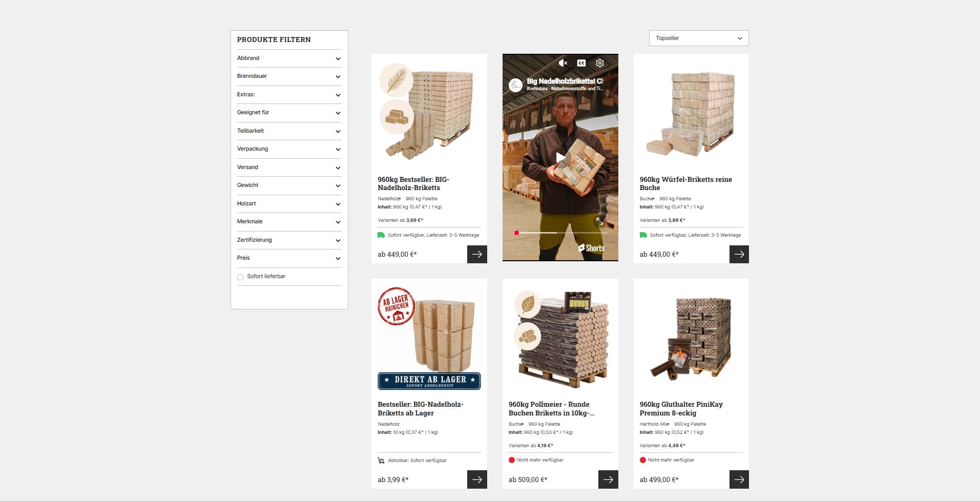
Task: Click the conifer branch icon on BIG-Nadelholz product
Action: pyautogui.click(x=397, y=80)
